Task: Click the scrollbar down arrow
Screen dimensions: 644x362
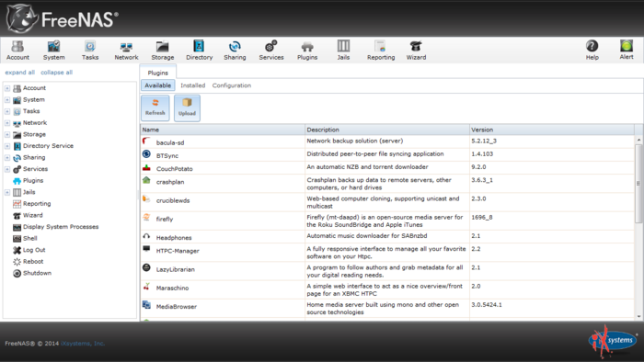Action: click(638, 316)
